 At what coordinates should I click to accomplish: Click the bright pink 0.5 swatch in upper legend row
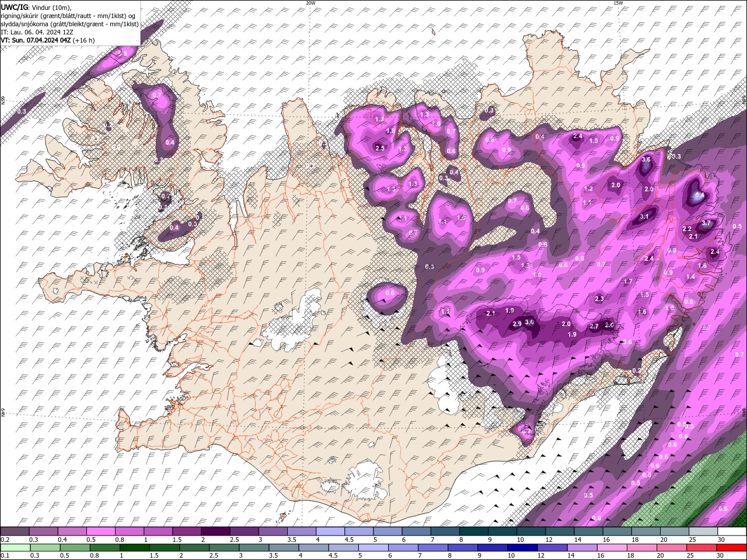coord(100,531)
